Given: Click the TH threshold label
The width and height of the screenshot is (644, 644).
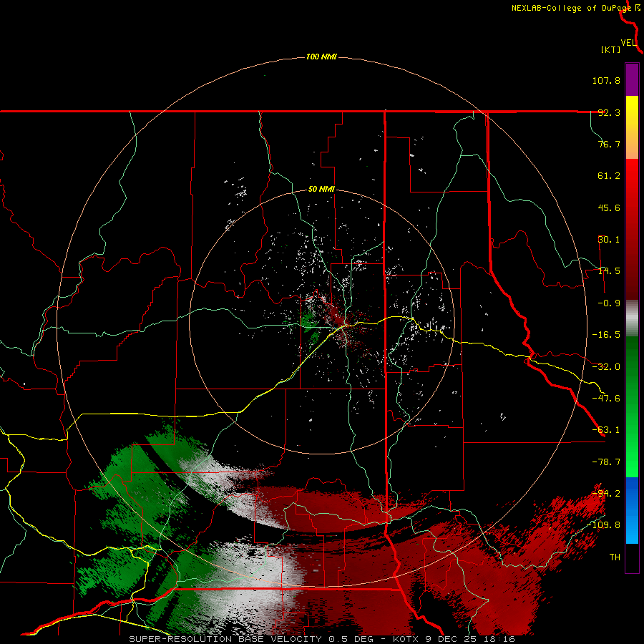Looking at the screenshot, I should click(x=615, y=557).
